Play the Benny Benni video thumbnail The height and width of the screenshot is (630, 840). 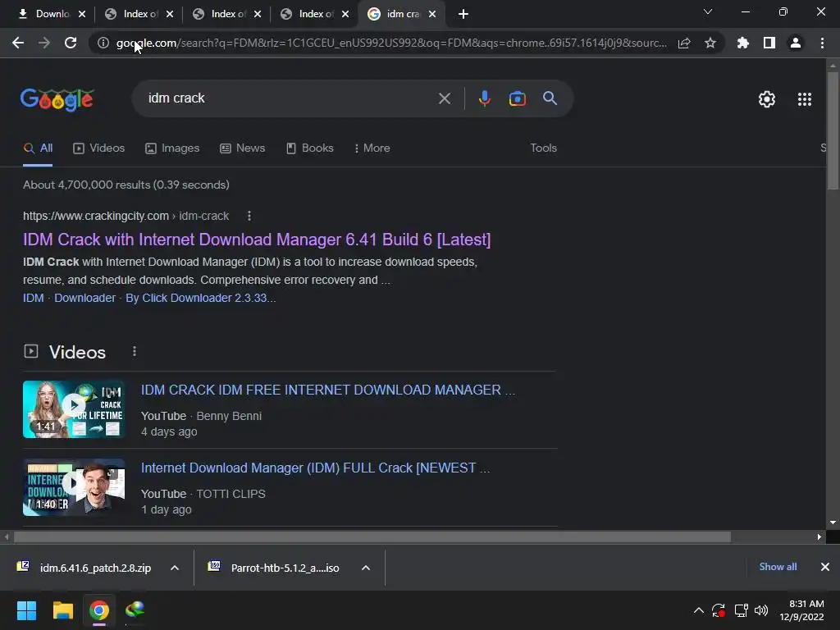click(74, 409)
